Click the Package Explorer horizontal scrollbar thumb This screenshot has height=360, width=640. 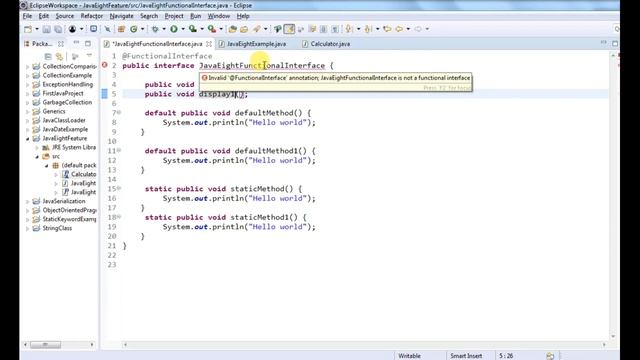click(45, 345)
